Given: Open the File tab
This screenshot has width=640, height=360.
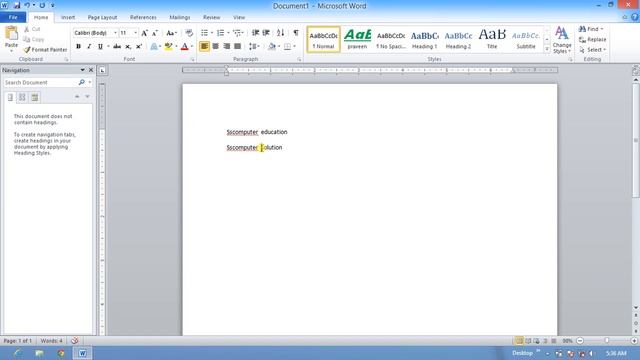Looking at the screenshot, I should [13, 17].
